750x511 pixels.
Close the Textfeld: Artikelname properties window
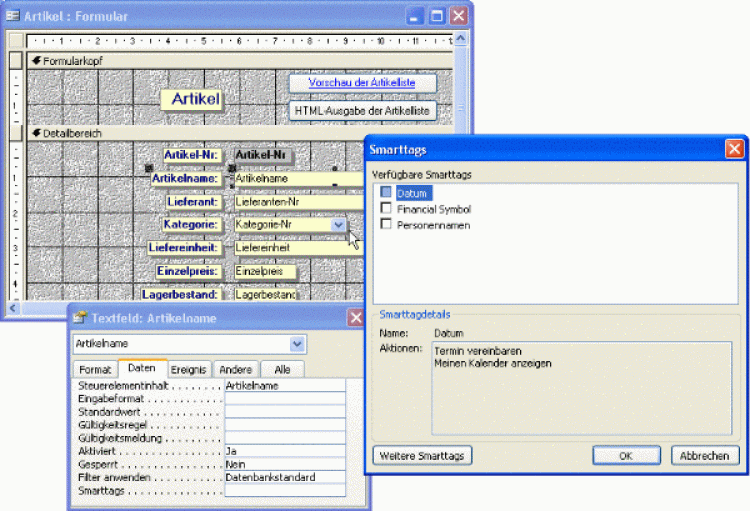click(356, 318)
